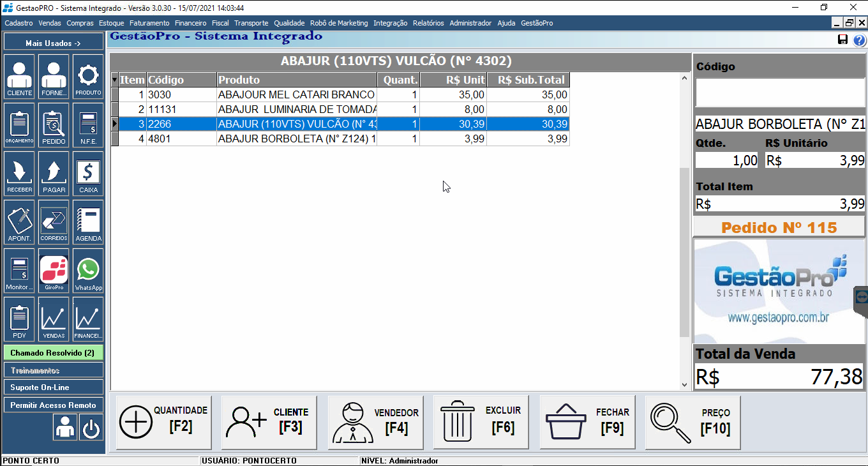Click the www.gestaopro.com.br logo banner
The height and width of the screenshot is (466, 868).
click(x=779, y=291)
